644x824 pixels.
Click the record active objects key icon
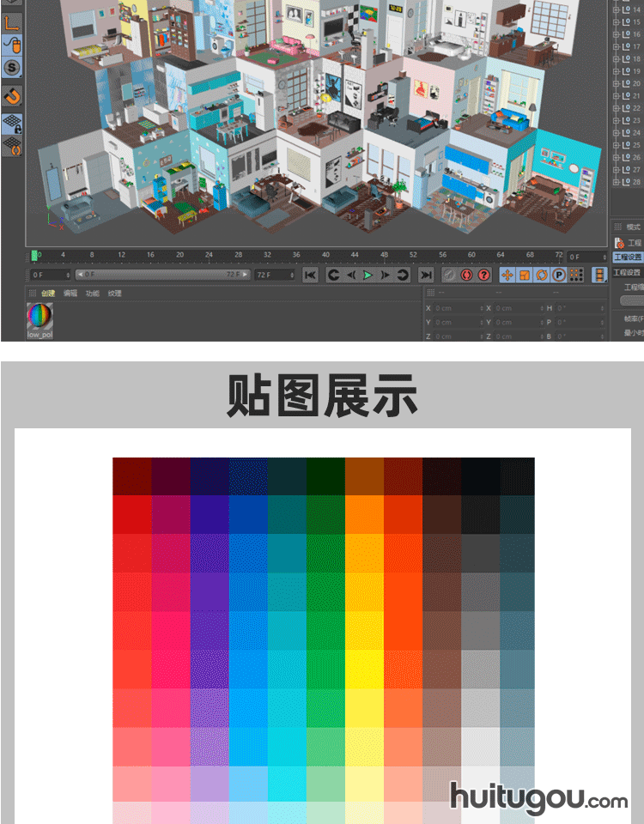[449, 275]
